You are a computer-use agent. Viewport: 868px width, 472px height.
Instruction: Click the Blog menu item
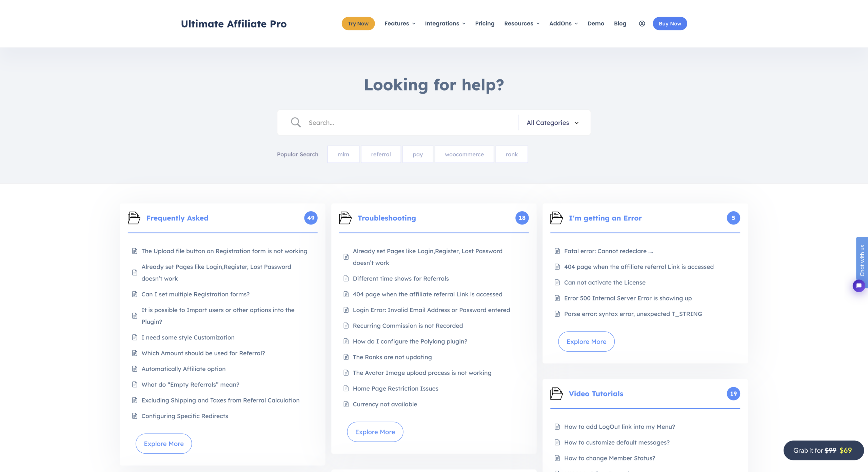click(620, 23)
